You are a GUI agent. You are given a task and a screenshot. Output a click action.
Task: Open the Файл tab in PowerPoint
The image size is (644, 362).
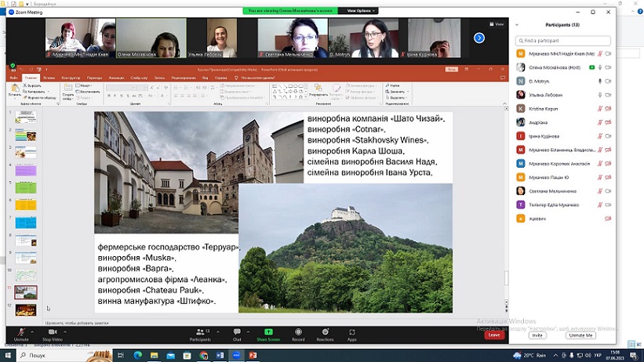(13, 78)
